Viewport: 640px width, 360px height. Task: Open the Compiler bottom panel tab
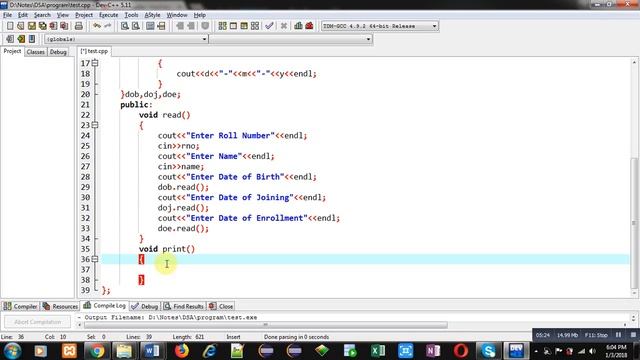click(20, 306)
